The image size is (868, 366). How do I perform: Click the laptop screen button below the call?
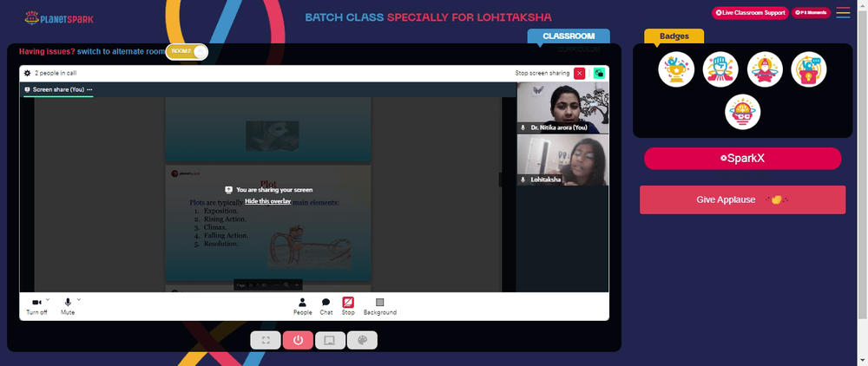pyautogui.click(x=330, y=340)
